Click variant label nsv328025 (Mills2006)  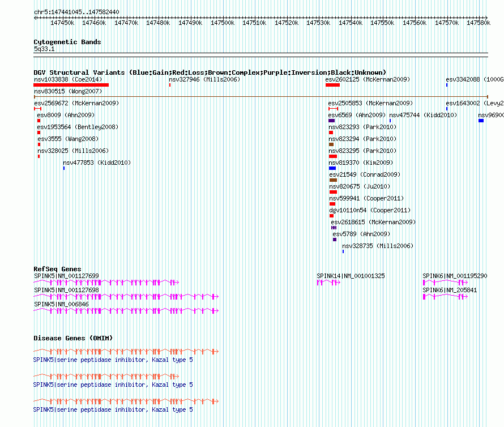coord(73,151)
